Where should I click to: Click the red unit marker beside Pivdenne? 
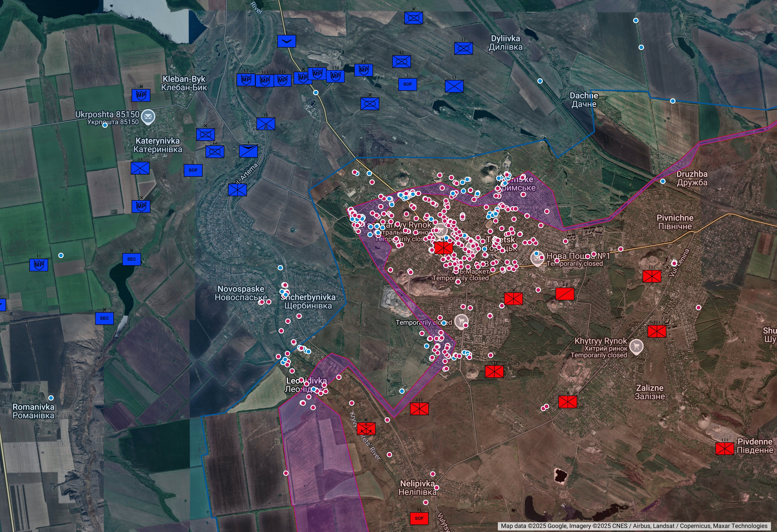724,449
